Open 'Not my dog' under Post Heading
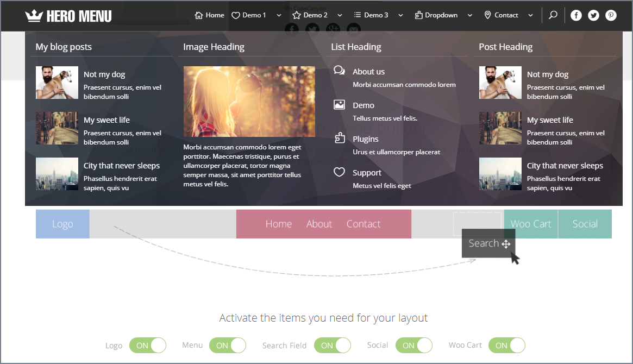 tap(547, 74)
